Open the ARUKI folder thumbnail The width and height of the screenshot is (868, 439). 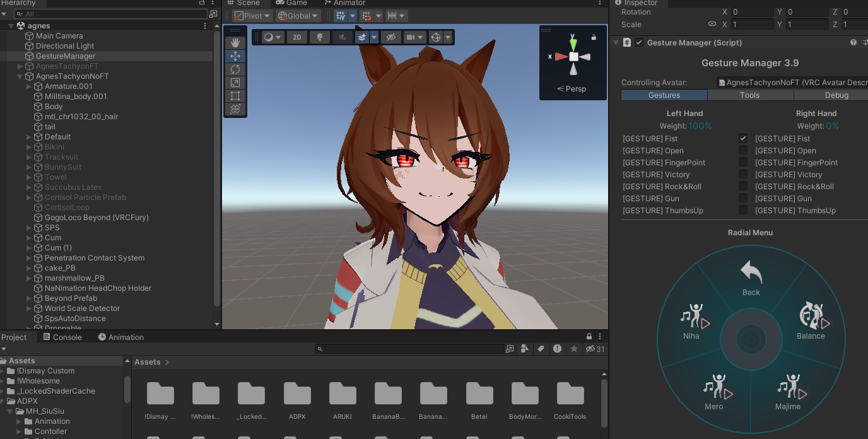[343, 394]
